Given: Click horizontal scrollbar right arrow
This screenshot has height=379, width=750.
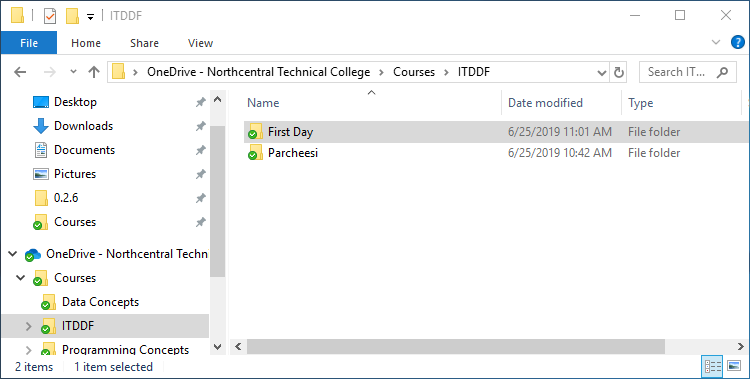Looking at the screenshot, I should [740, 347].
